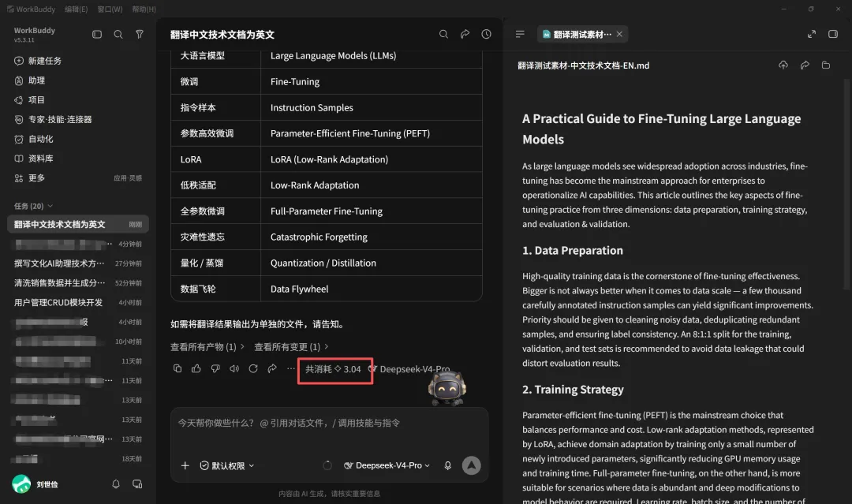Open 查看所有产物 (1) link
Screen dimensions: 852x504
207,346
